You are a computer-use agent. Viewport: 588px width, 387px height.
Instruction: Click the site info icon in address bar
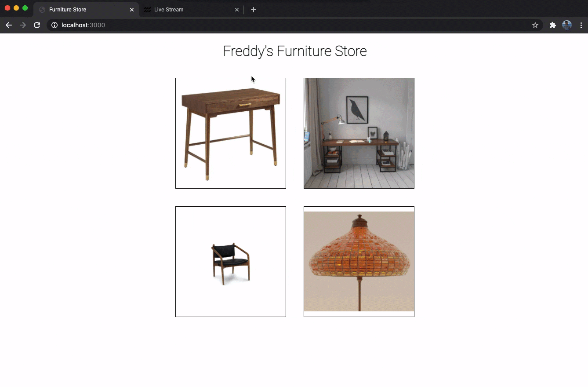54,25
